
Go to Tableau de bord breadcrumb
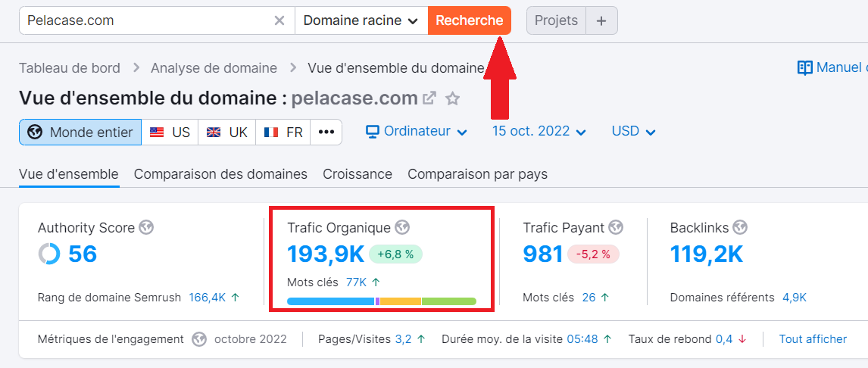(x=69, y=68)
